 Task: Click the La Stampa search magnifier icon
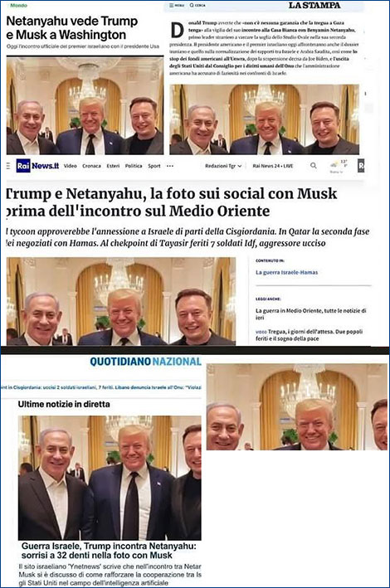(x=192, y=6)
